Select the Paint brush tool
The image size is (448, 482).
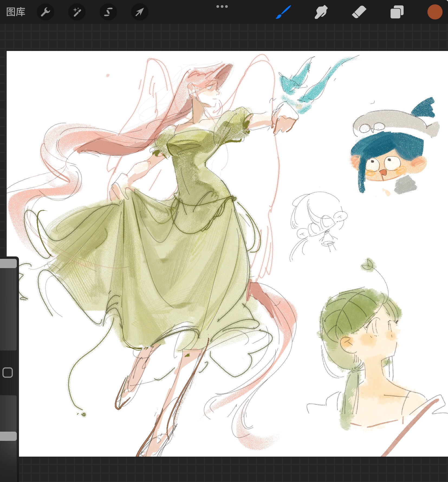coord(283,12)
